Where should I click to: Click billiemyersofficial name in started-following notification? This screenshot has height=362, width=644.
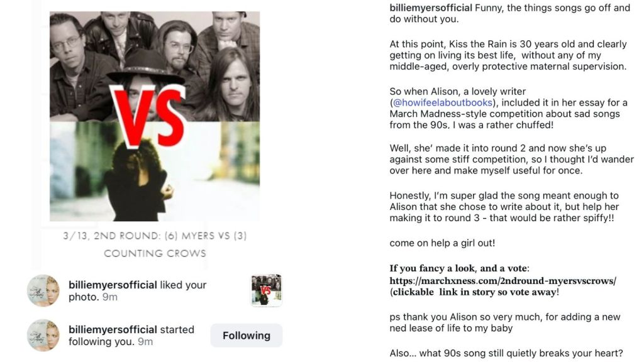pyautogui.click(x=113, y=329)
